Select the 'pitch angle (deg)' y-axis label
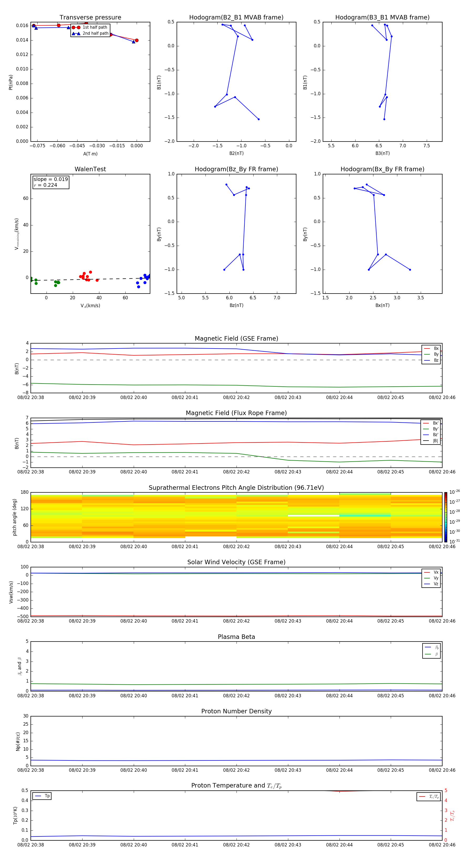The height and width of the screenshot is (868, 473). (14, 517)
